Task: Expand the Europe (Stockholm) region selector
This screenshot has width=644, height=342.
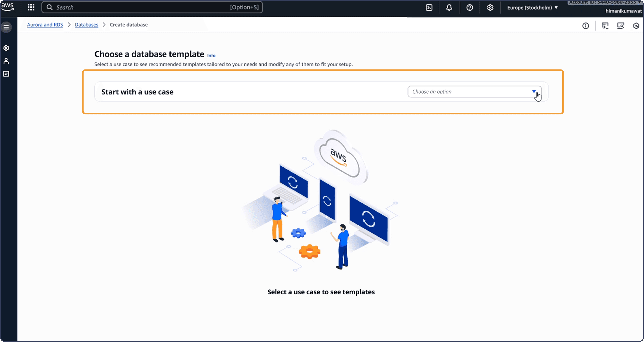Action: pyautogui.click(x=532, y=8)
